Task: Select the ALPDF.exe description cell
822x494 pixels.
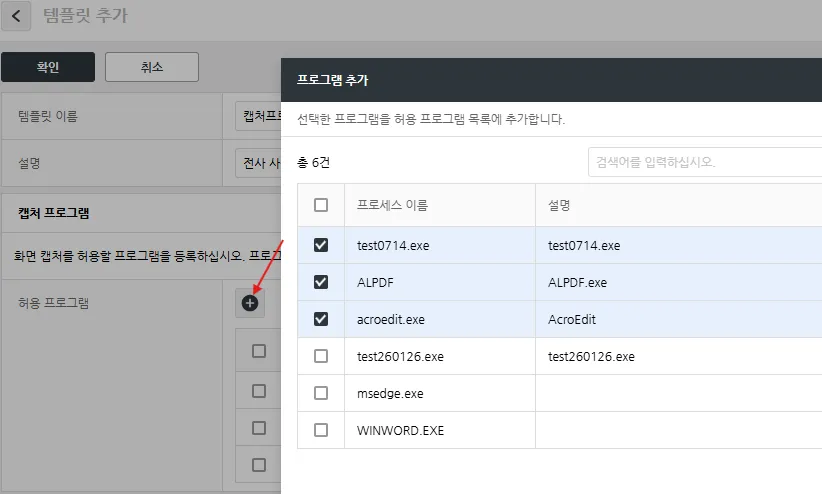Action: point(679,282)
